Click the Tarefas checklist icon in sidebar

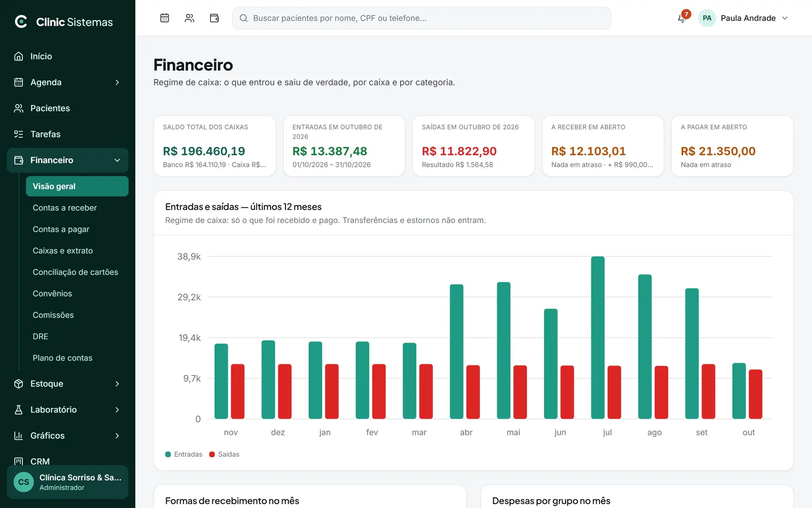coord(19,134)
